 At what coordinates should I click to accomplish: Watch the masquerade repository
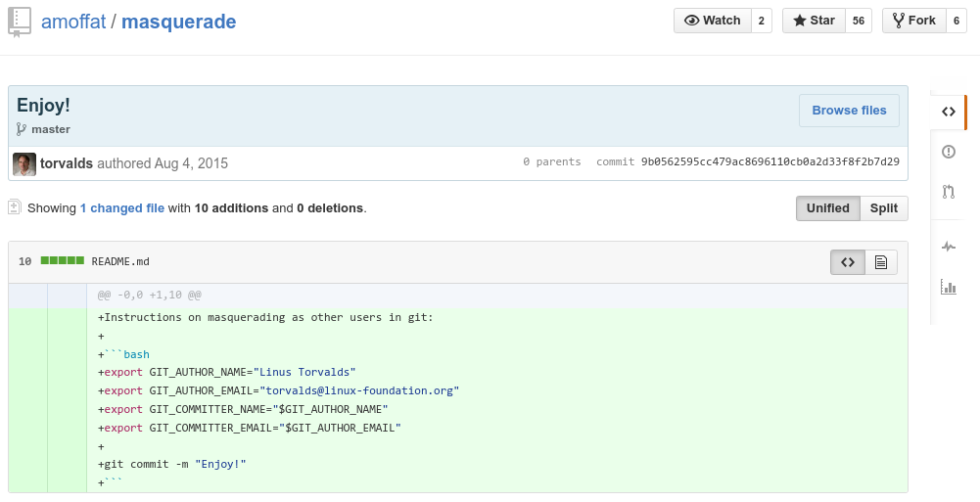coord(713,21)
